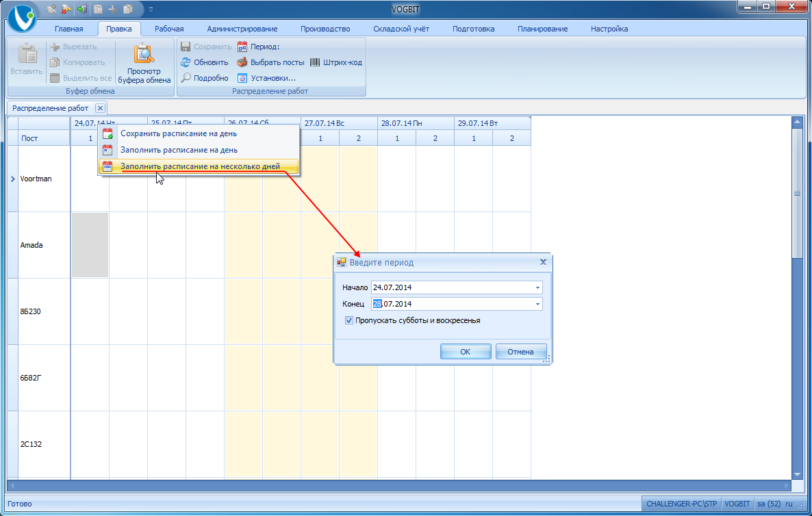Open the Планирование ribbon tab

(543, 29)
